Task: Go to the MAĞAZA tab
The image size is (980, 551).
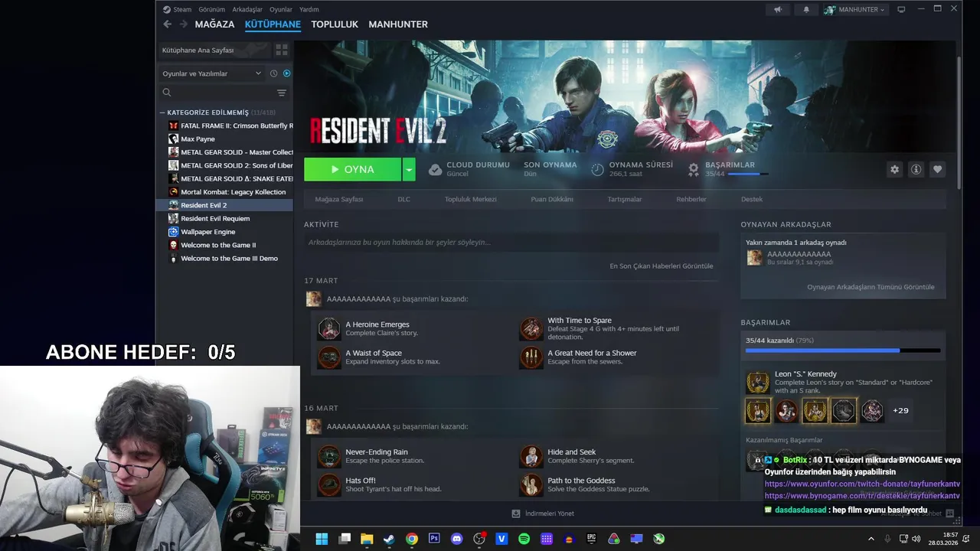Action: (214, 24)
